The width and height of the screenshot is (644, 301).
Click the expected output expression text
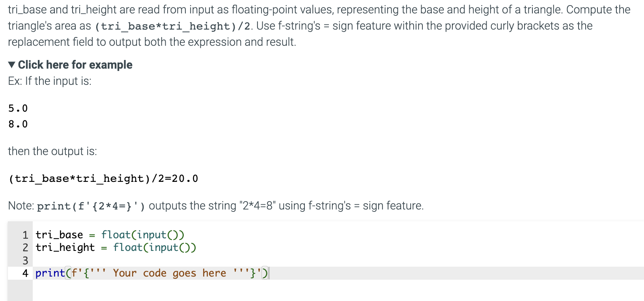coord(103,178)
